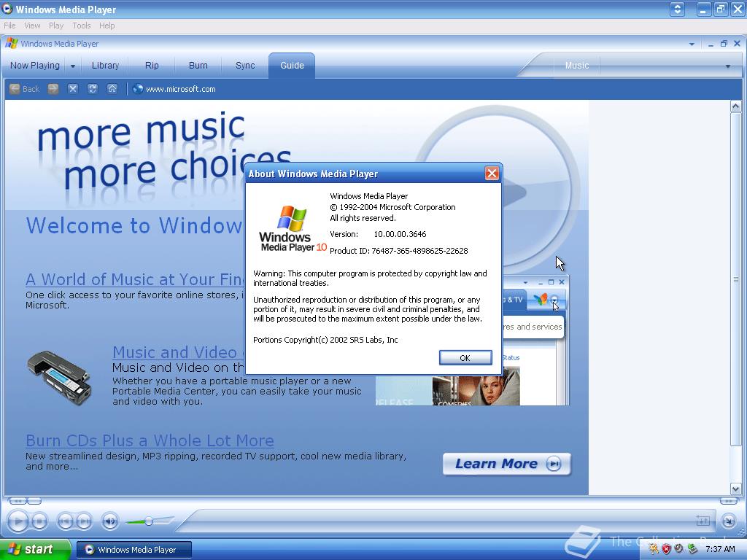Open the Music and Video link
The width and height of the screenshot is (747, 560).
tap(178, 352)
